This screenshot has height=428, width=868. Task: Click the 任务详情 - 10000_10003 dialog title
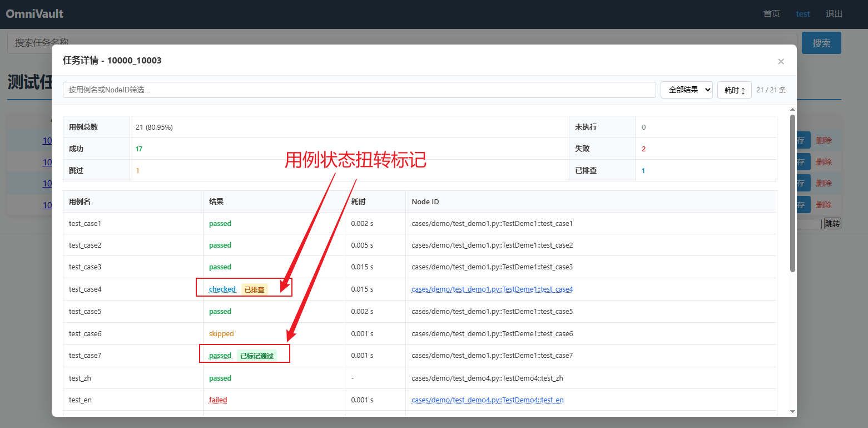tap(112, 61)
